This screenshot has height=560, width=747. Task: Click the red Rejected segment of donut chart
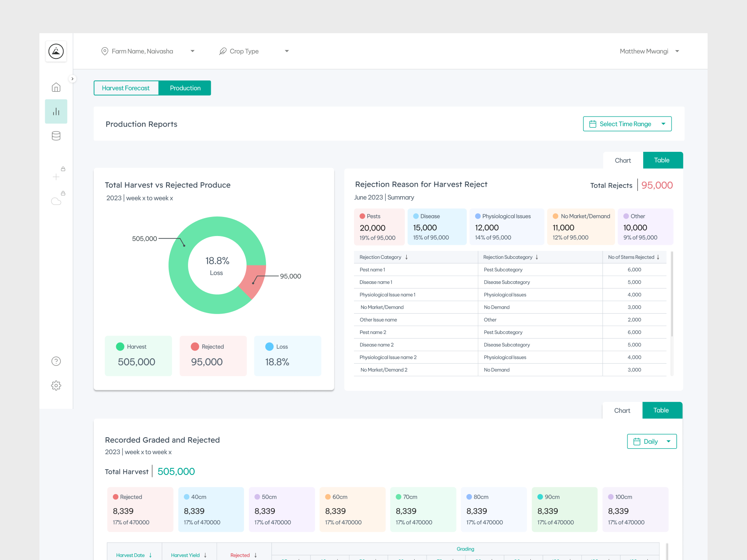click(x=254, y=280)
